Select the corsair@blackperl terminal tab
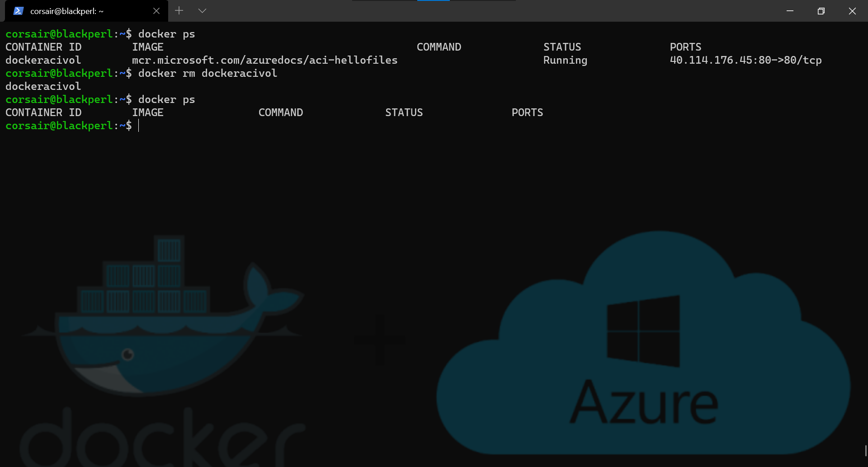 pos(67,11)
